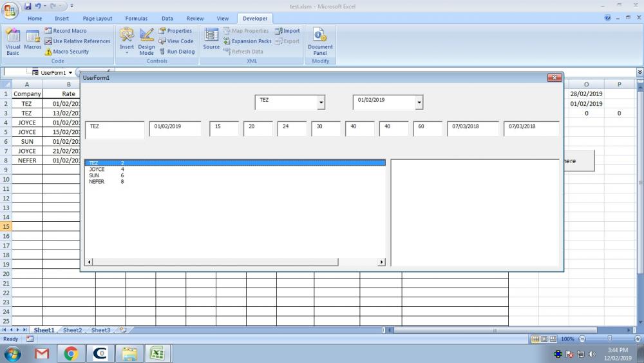
Task: Switch to the Formulas ribbon tab
Action: point(136,19)
